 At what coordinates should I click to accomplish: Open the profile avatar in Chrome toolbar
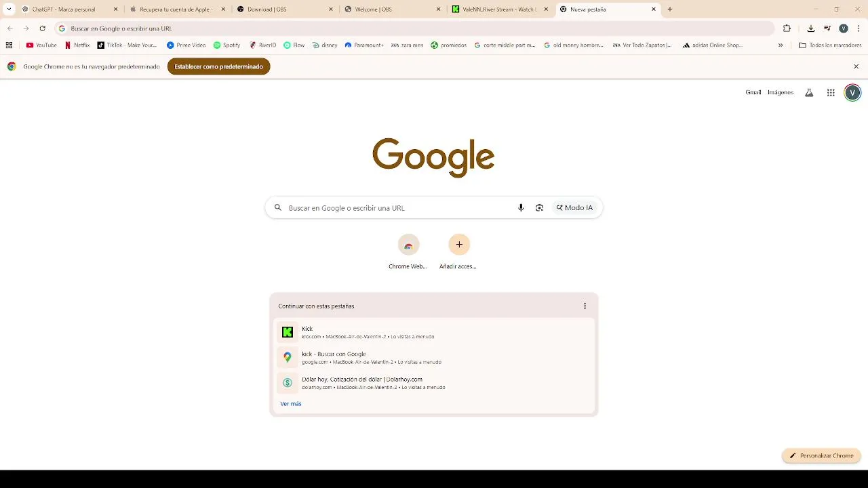[x=844, y=28]
